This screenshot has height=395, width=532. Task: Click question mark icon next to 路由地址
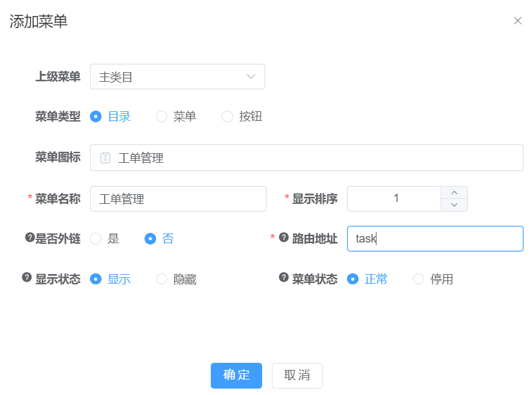click(283, 237)
